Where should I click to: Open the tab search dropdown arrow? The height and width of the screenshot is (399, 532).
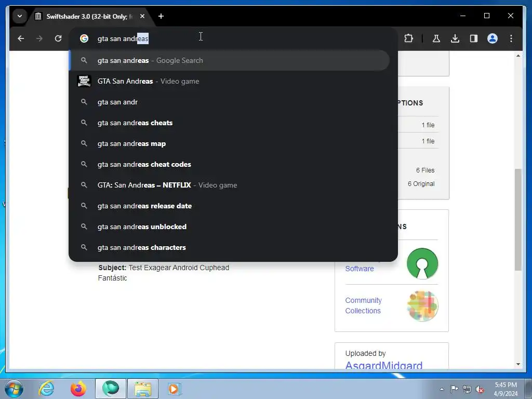[20, 16]
